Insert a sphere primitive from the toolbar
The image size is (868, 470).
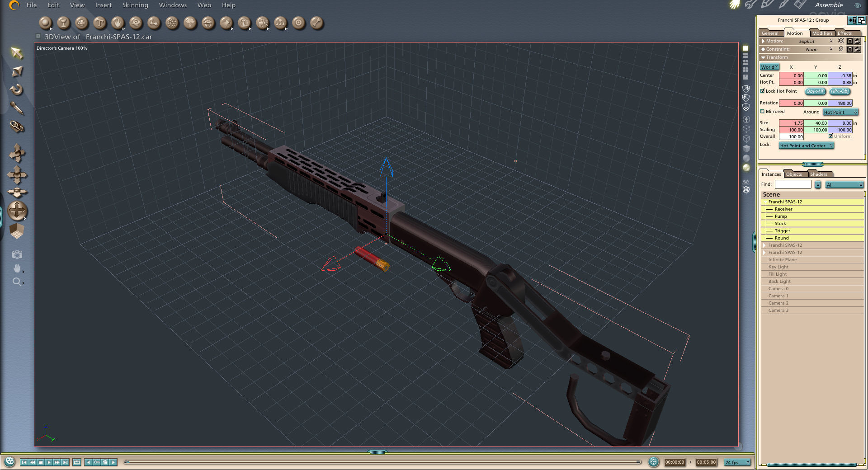(x=45, y=23)
